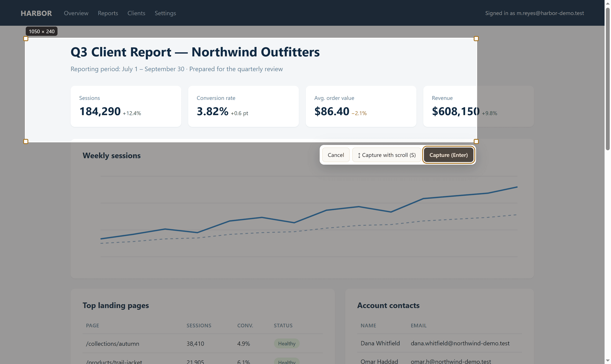Click the Conversion rate 3.82% value
The width and height of the screenshot is (611, 364).
click(x=213, y=111)
